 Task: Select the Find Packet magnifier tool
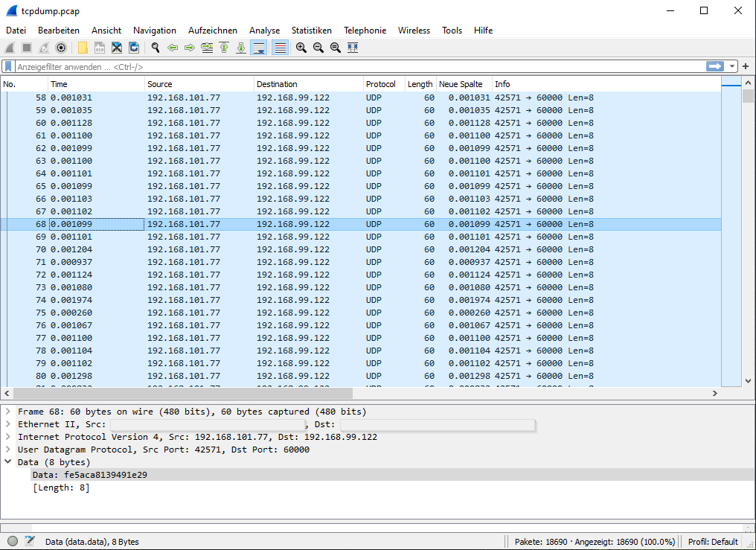[156, 47]
